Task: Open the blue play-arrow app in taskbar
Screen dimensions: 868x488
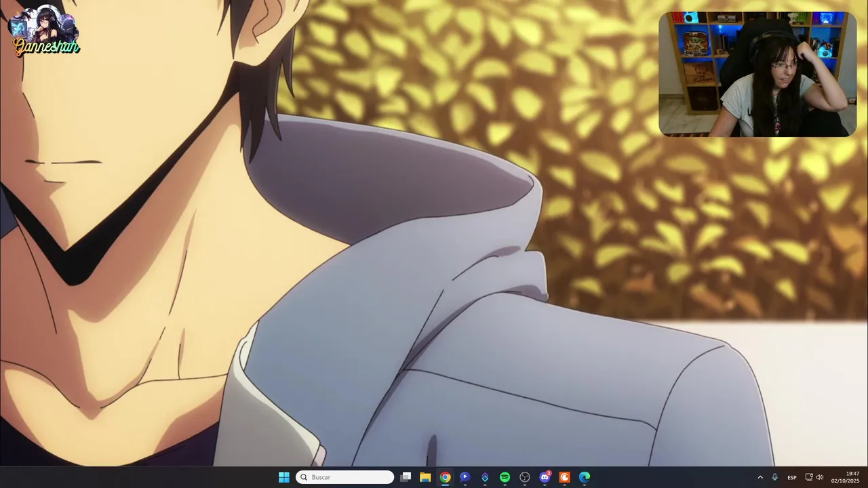Action: point(465,477)
